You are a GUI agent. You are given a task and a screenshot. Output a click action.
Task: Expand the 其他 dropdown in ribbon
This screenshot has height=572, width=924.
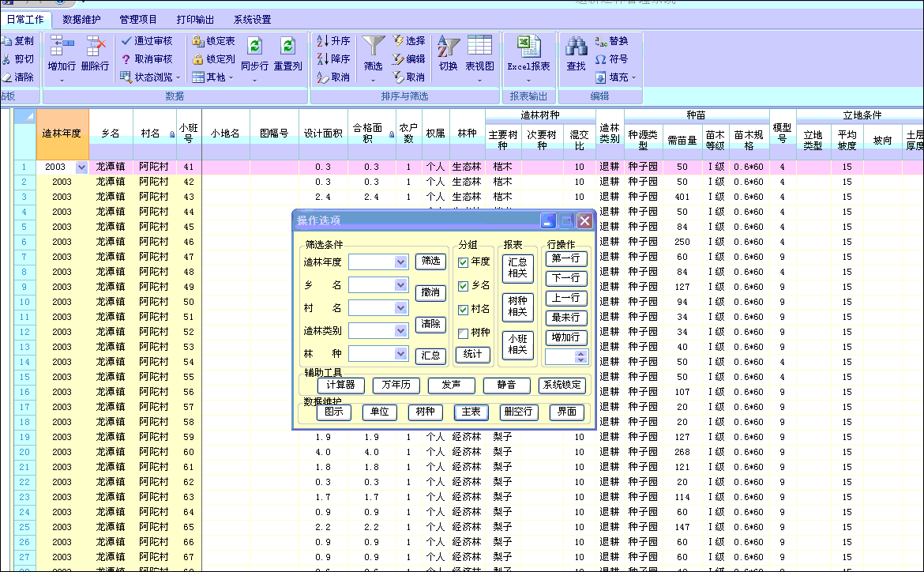click(231, 78)
